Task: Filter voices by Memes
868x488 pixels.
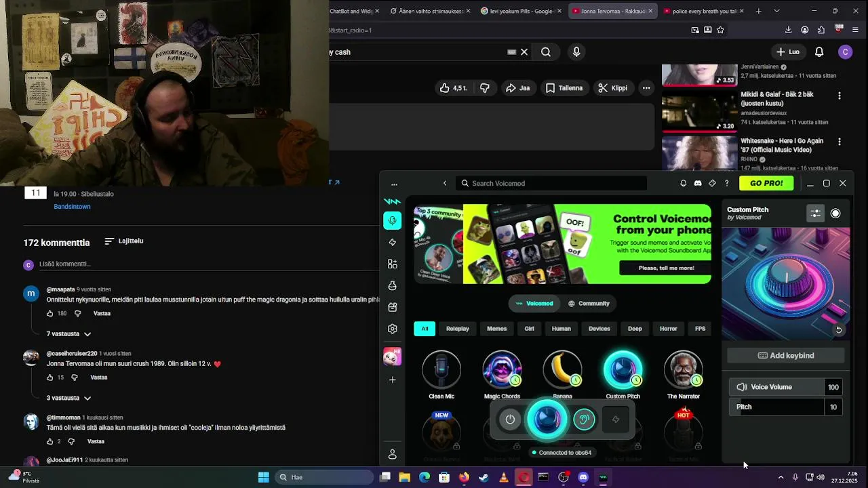Action: point(496,329)
